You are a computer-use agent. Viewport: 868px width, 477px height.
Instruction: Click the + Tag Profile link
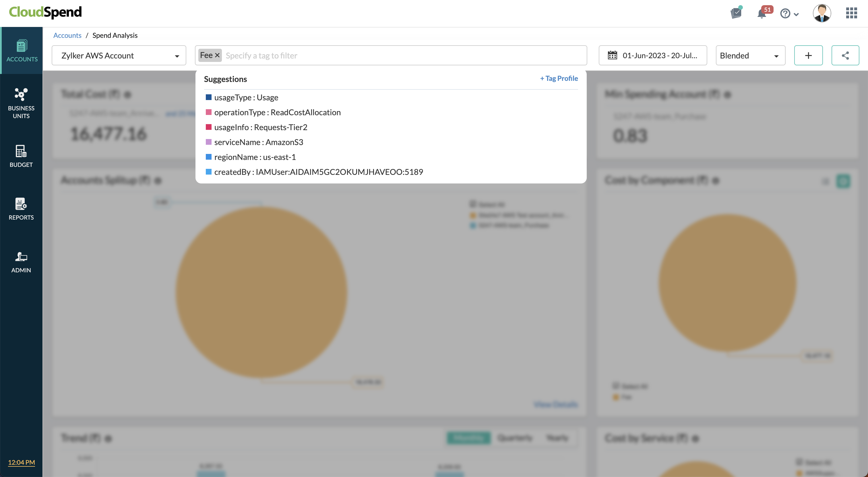(559, 79)
